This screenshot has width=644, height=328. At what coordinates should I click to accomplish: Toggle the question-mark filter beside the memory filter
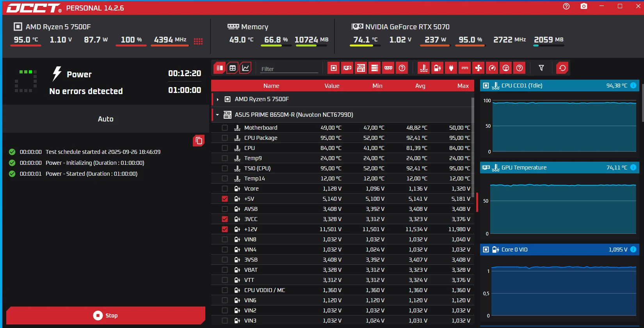point(402,68)
